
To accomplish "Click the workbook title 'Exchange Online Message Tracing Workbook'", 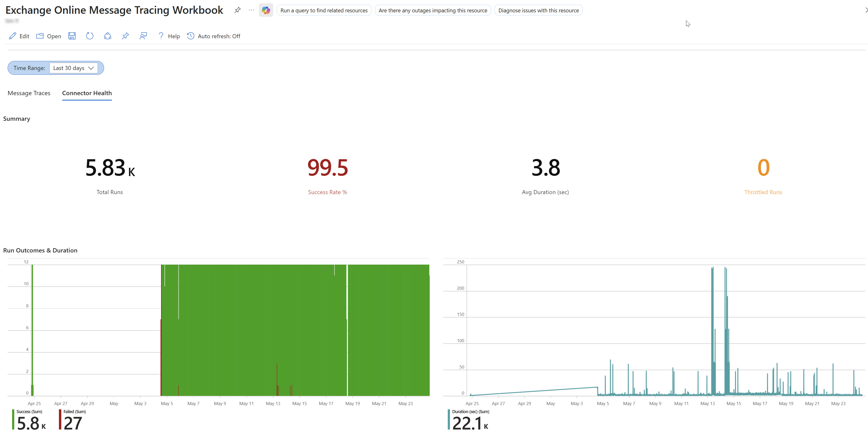I will point(114,10).
